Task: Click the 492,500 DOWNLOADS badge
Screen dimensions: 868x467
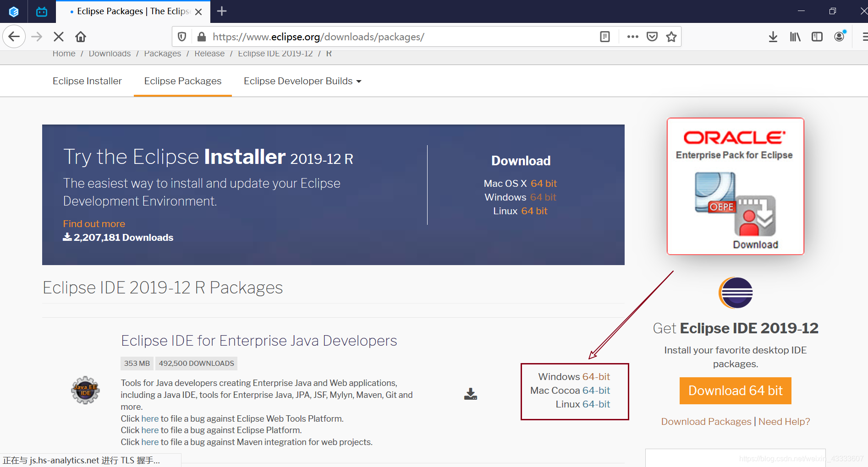Action: tap(196, 363)
